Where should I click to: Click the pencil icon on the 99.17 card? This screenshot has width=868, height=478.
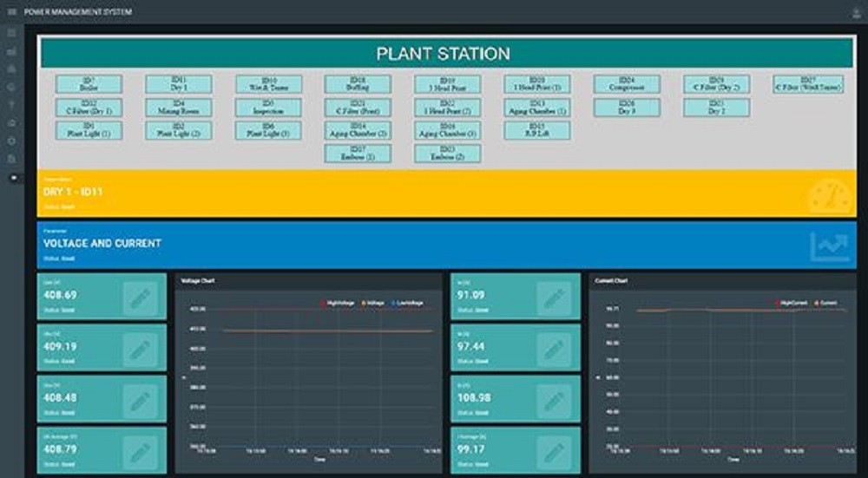click(x=554, y=453)
